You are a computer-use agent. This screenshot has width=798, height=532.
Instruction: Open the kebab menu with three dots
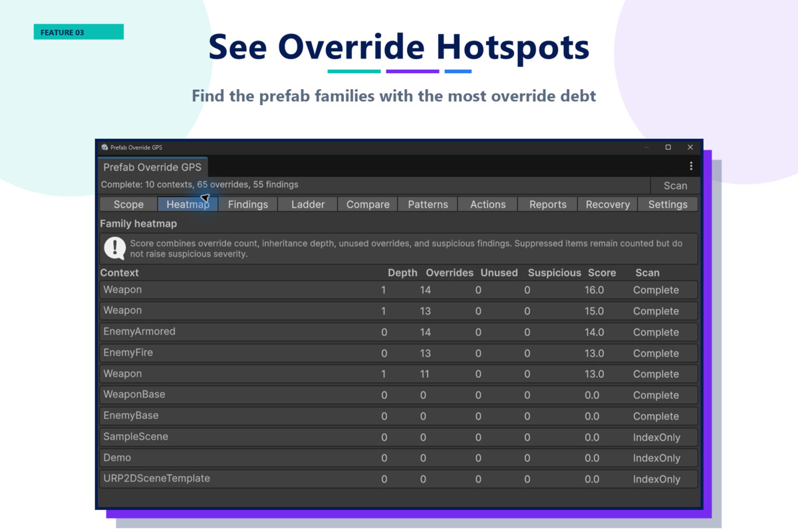pyautogui.click(x=691, y=166)
